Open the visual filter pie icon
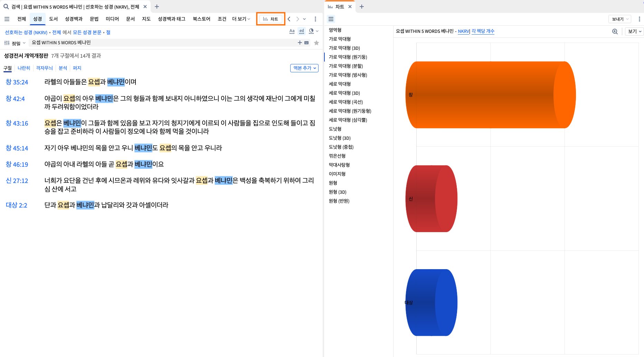 pyautogui.click(x=311, y=31)
